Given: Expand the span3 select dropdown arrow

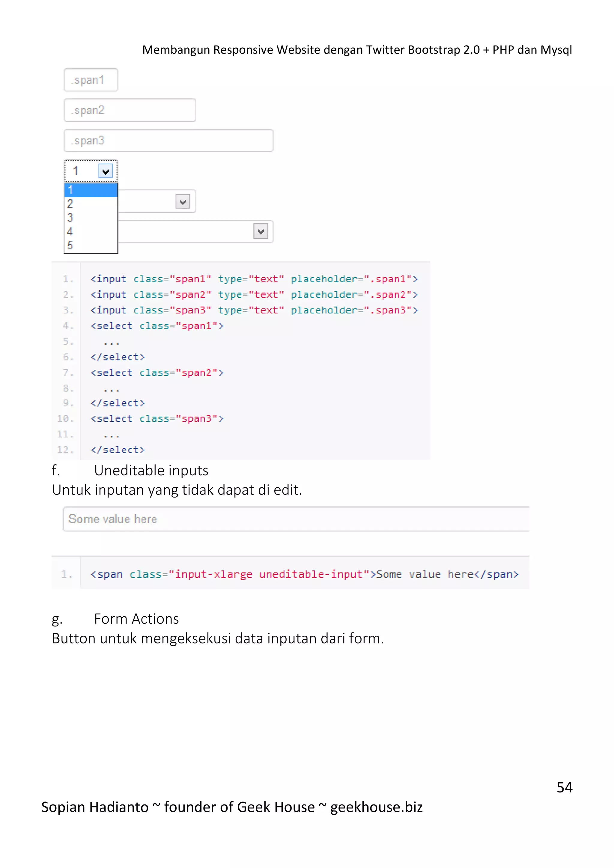Looking at the screenshot, I should [x=261, y=231].
